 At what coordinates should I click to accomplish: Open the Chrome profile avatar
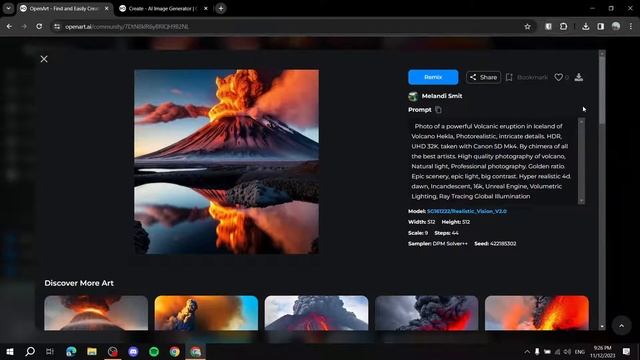(616, 27)
